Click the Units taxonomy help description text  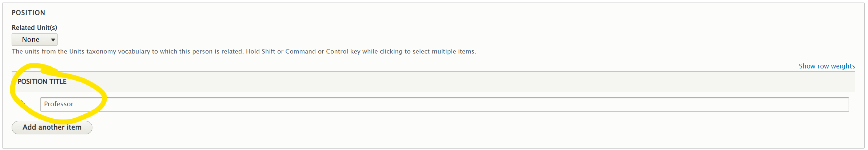click(127, 51)
